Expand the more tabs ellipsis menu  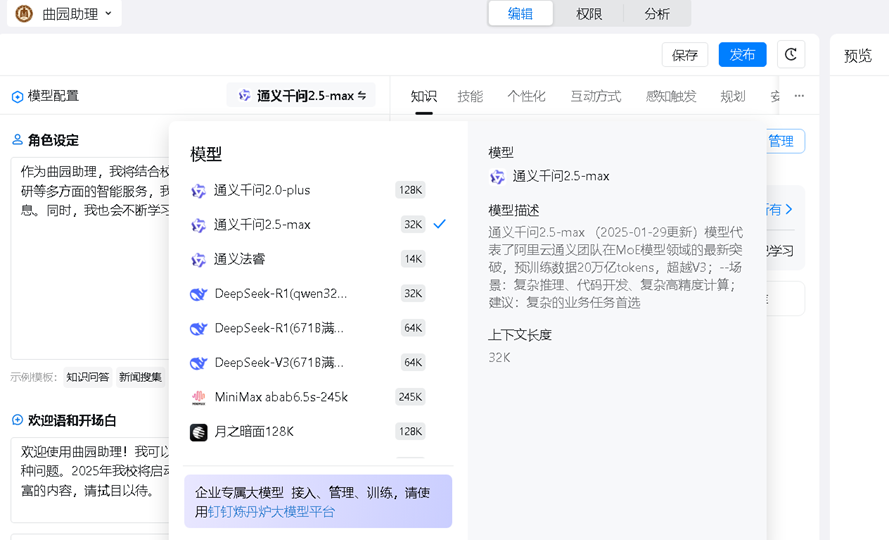[799, 96]
